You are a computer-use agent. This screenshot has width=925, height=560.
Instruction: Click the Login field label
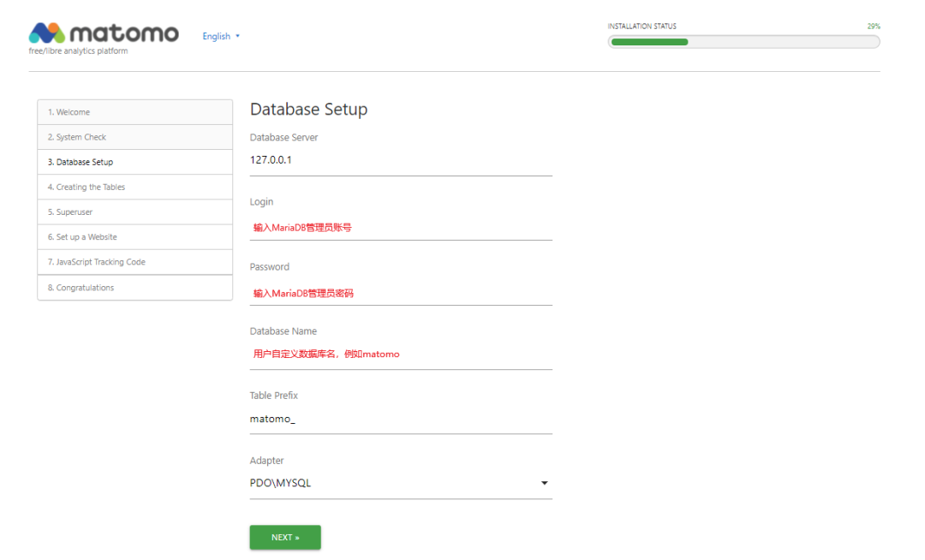pyautogui.click(x=261, y=202)
